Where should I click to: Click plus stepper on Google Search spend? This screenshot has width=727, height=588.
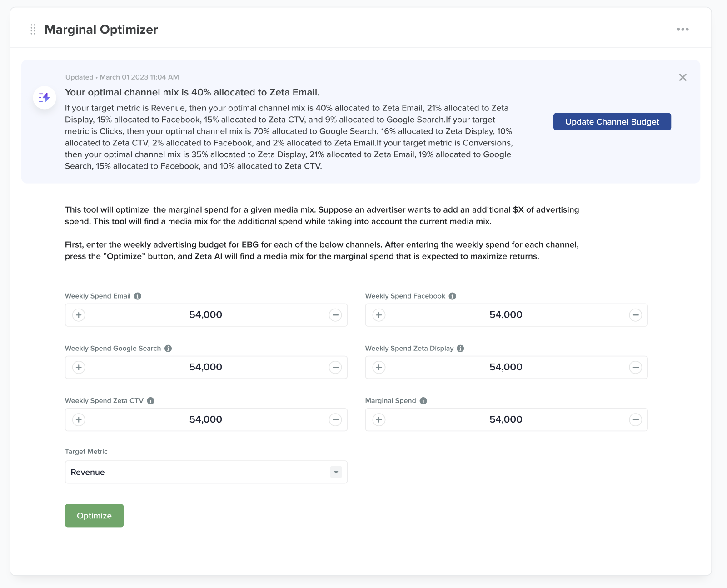point(79,367)
